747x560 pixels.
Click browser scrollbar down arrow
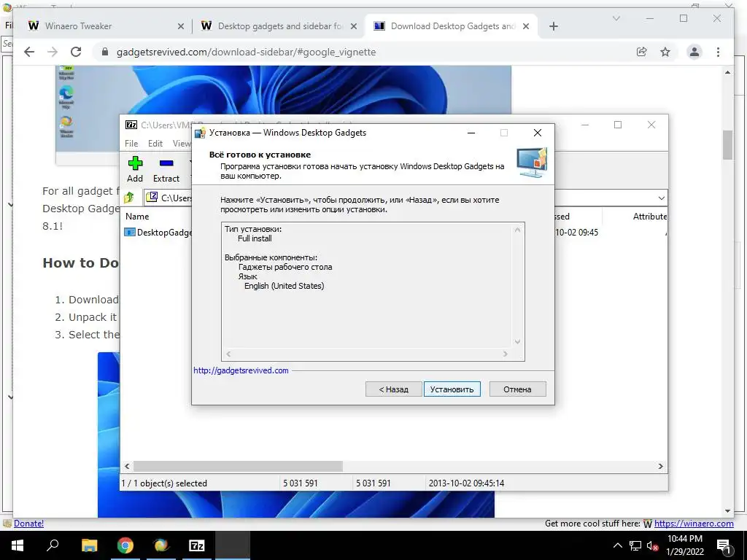click(727, 510)
